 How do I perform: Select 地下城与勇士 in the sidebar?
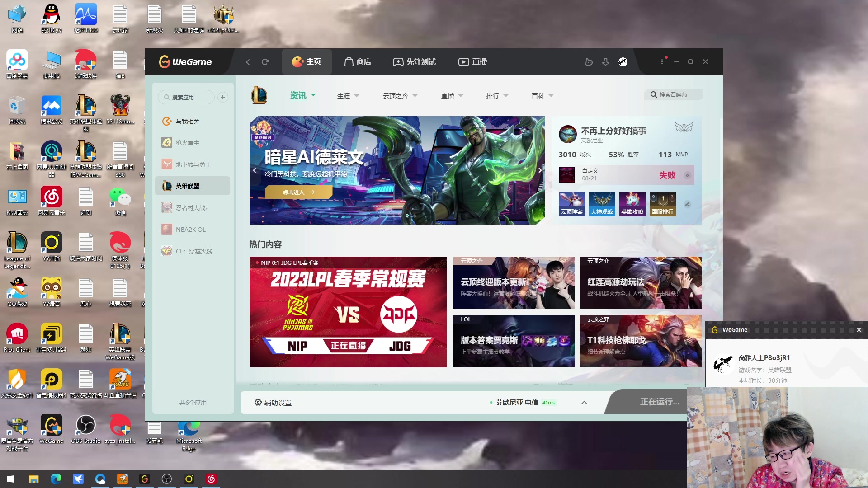(x=193, y=164)
